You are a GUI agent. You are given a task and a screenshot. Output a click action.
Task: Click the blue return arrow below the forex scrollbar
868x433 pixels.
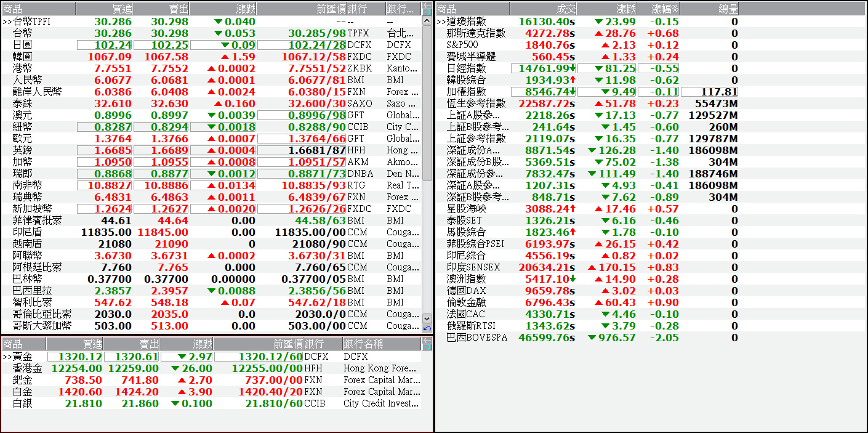click(427, 328)
